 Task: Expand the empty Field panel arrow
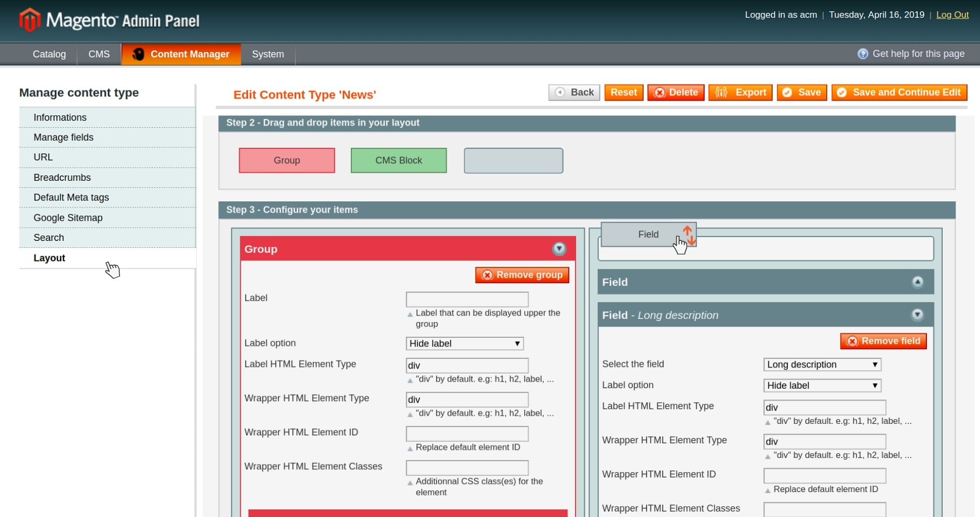coord(917,282)
